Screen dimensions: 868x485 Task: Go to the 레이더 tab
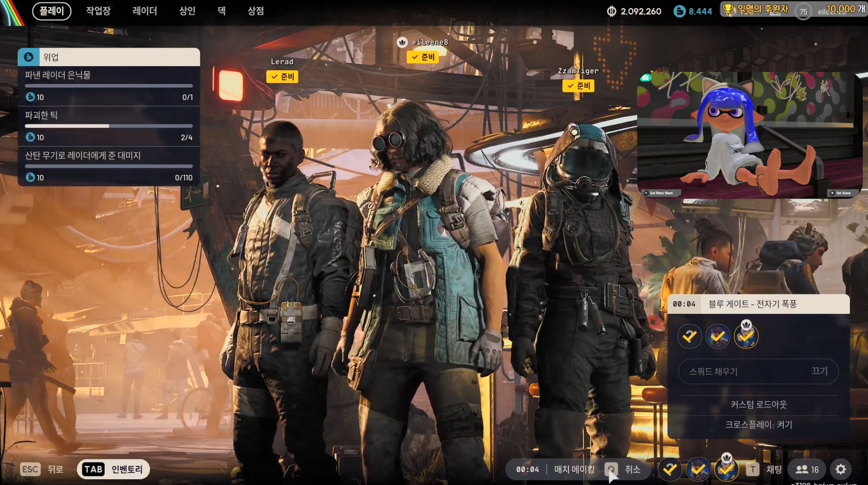pyautogui.click(x=145, y=11)
